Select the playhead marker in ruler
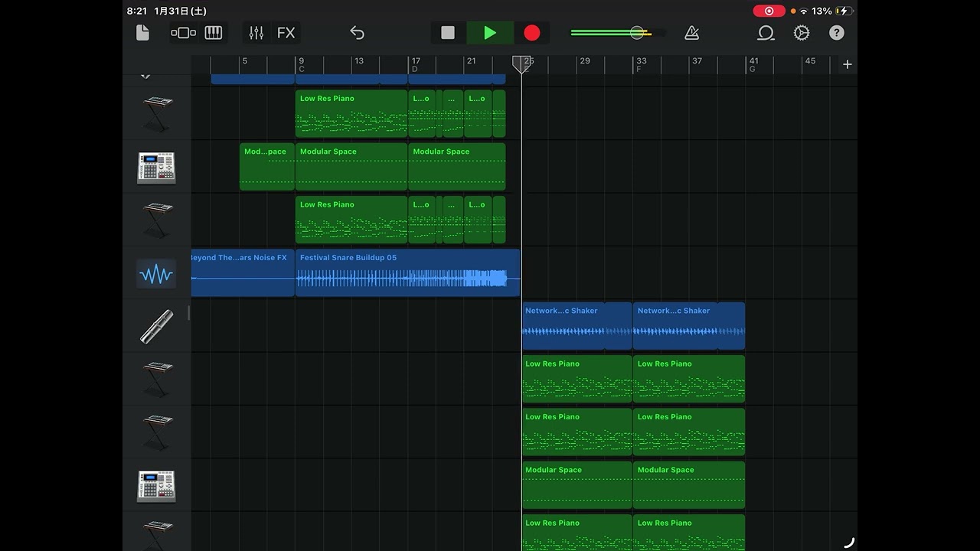 point(521,64)
